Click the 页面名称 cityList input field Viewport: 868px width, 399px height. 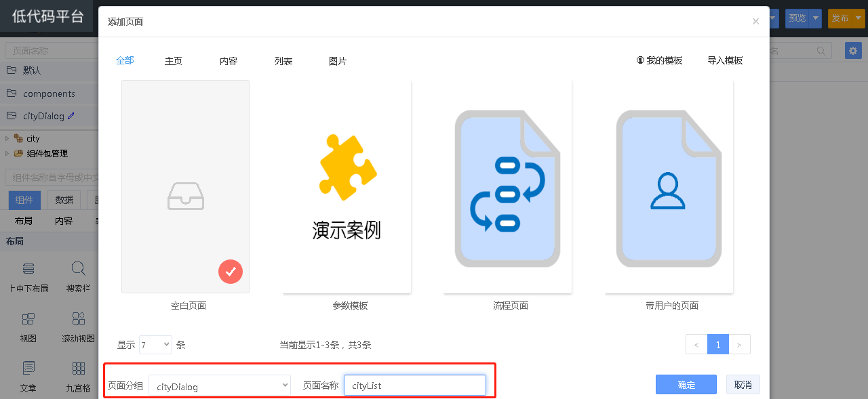click(x=414, y=385)
